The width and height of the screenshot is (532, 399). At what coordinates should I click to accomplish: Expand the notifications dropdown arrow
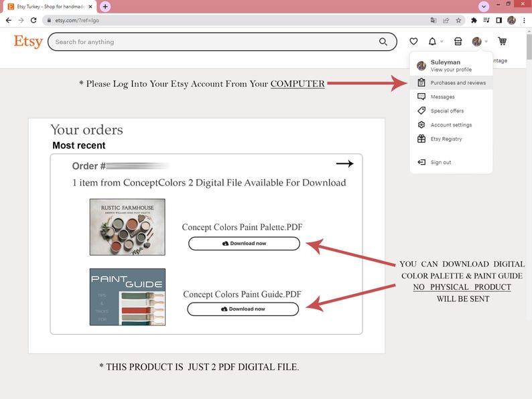442,42
